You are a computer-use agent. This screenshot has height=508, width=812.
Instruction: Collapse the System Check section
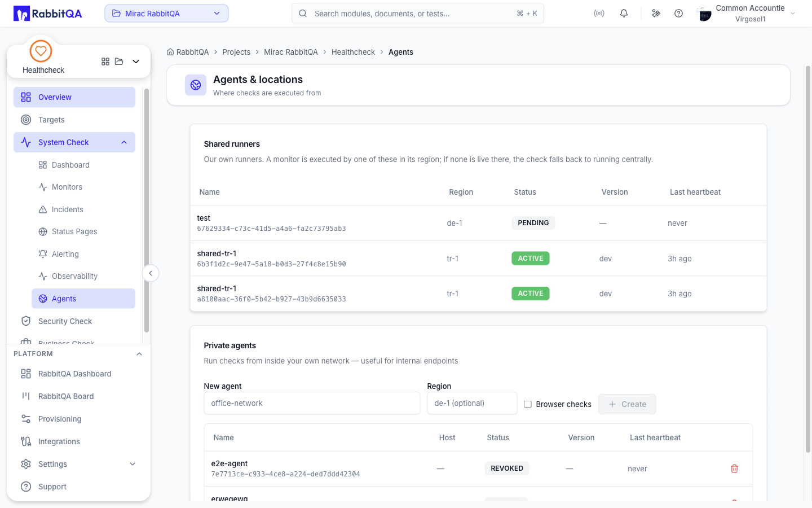point(124,142)
